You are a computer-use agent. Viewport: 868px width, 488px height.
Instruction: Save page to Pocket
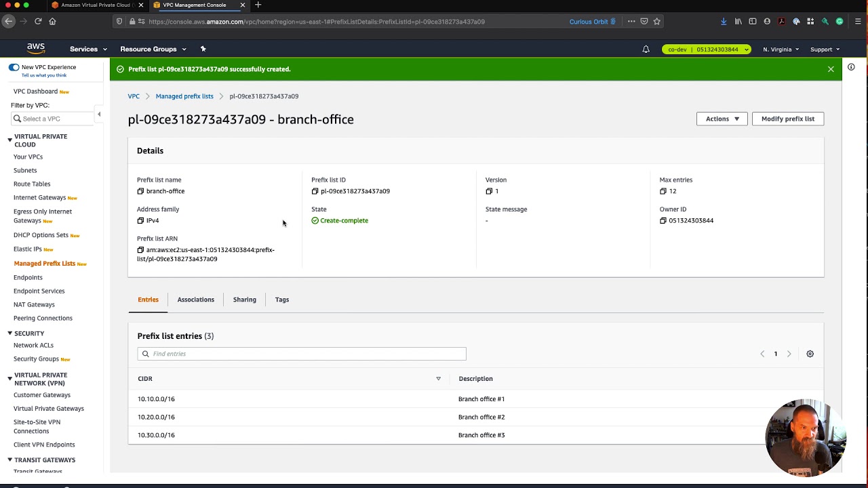644,22
